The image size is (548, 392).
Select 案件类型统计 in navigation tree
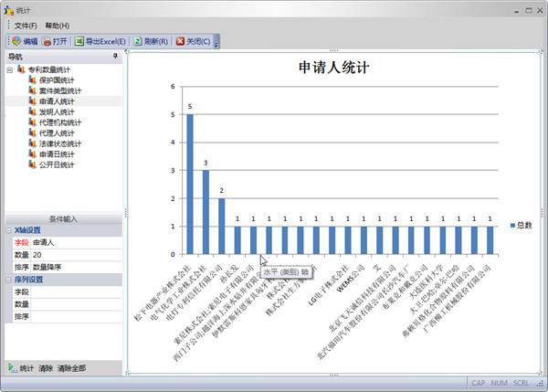pyautogui.click(x=60, y=91)
